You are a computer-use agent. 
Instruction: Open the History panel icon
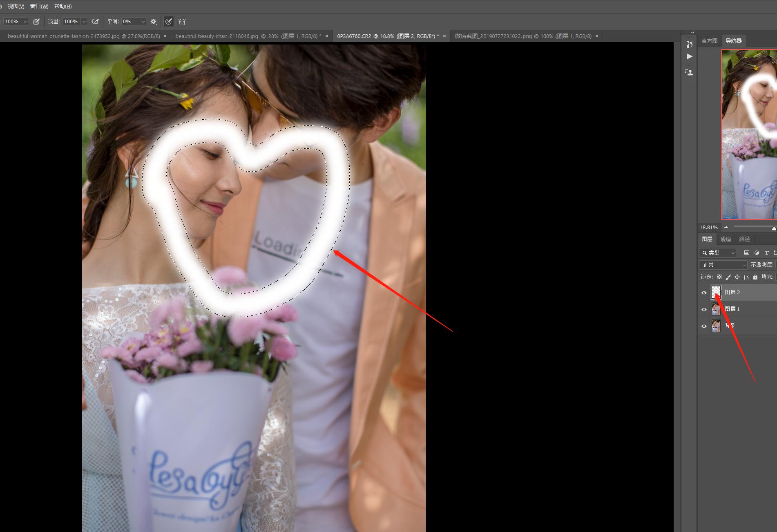point(690,44)
